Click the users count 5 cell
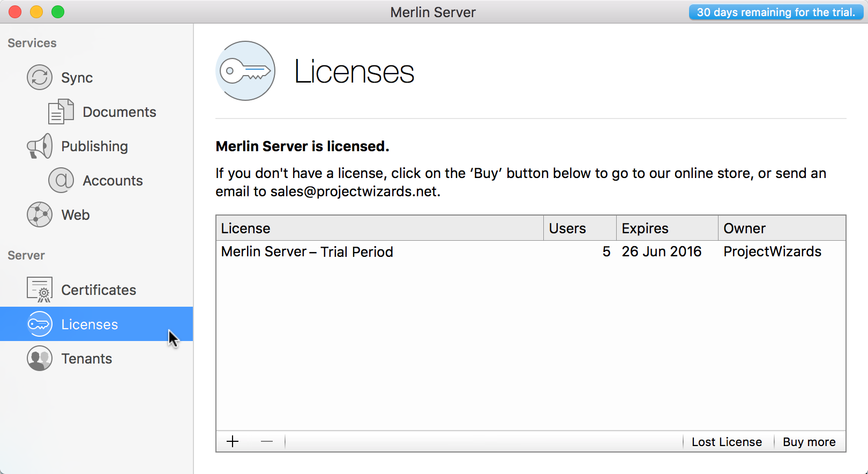868x474 pixels. (x=606, y=251)
